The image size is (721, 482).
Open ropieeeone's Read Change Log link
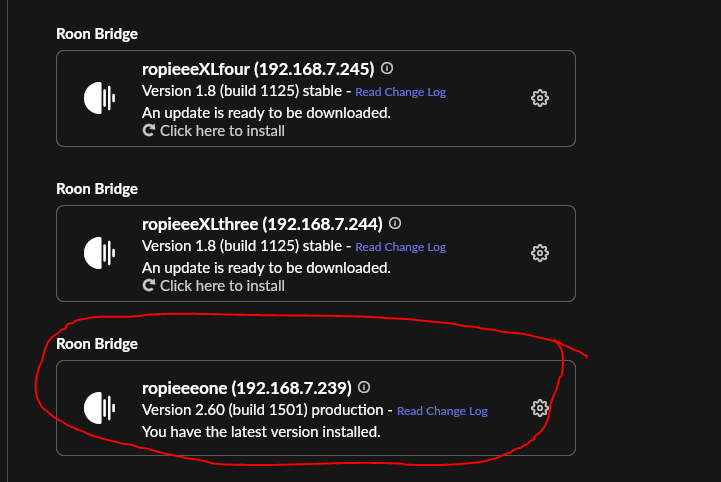[x=442, y=411]
